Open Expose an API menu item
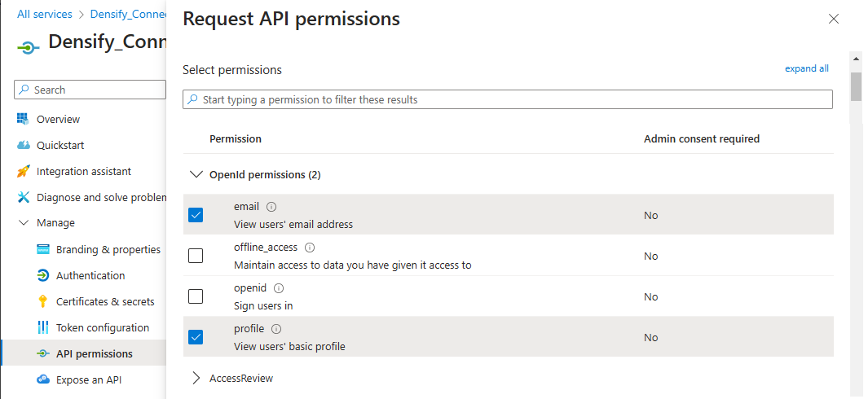Viewport: 868px width, 399px height. (x=89, y=380)
